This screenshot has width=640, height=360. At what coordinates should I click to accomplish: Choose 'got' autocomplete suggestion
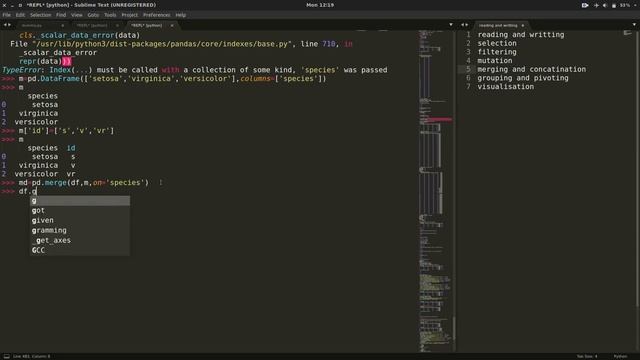[80, 210]
